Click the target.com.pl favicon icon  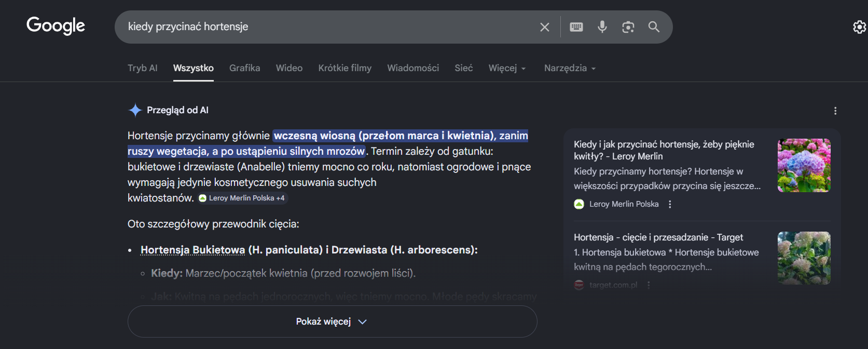tap(579, 285)
